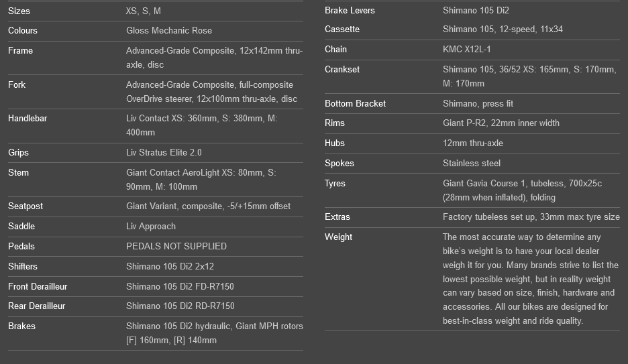The height and width of the screenshot is (364, 628).
Task: Click the Fork row description text
Action: [211, 92]
